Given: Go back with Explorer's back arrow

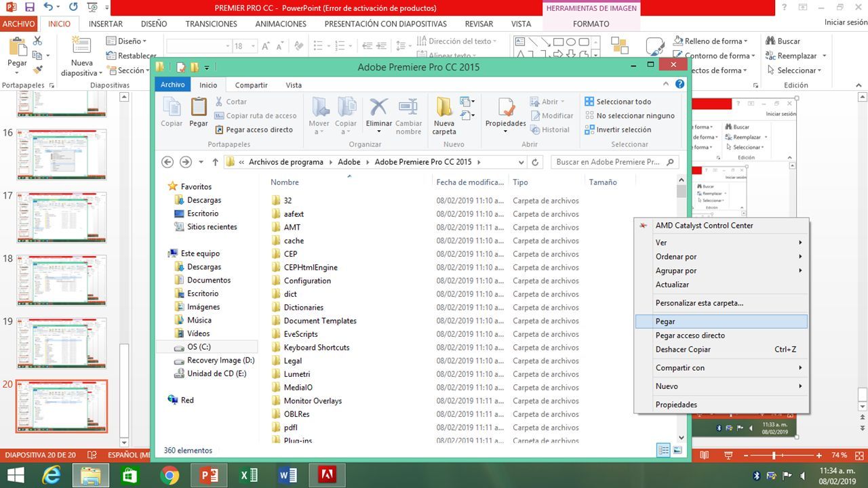Looking at the screenshot, I should coord(167,162).
